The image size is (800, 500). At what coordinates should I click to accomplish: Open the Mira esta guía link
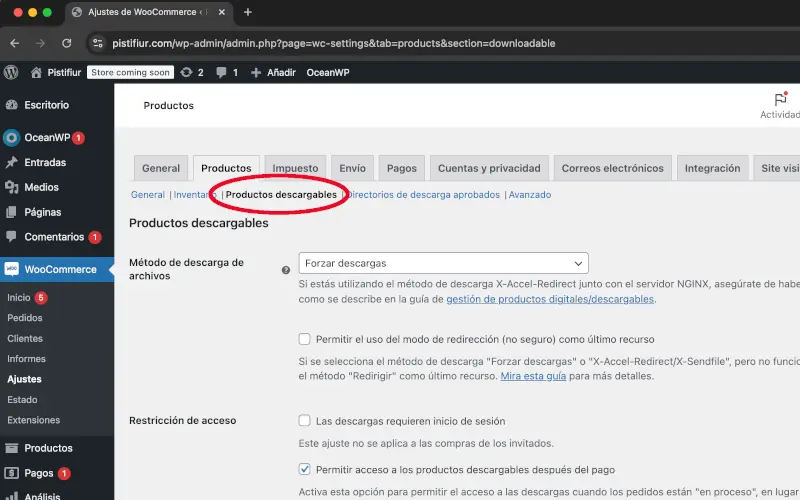pyautogui.click(x=533, y=376)
